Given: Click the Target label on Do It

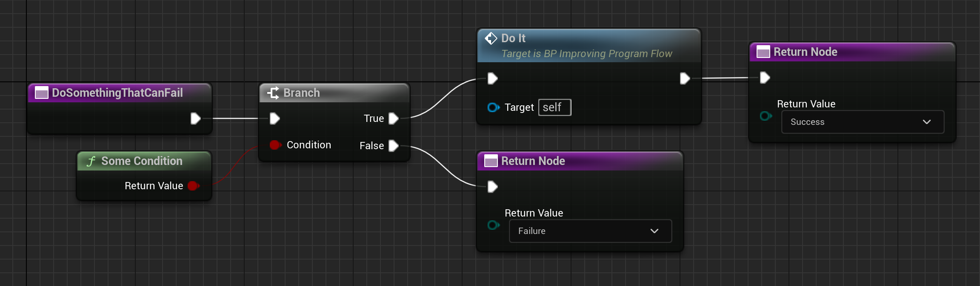Looking at the screenshot, I should coord(519,107).
